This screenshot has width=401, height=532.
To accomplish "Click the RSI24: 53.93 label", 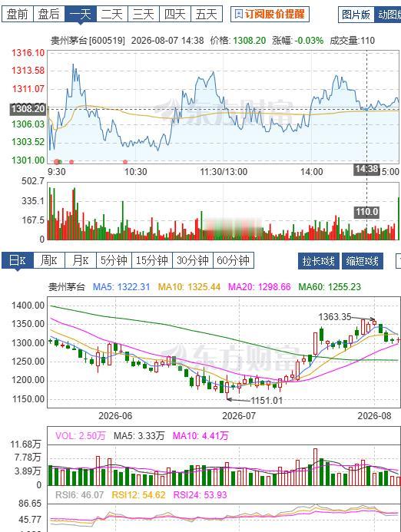I will click(200, 495).
